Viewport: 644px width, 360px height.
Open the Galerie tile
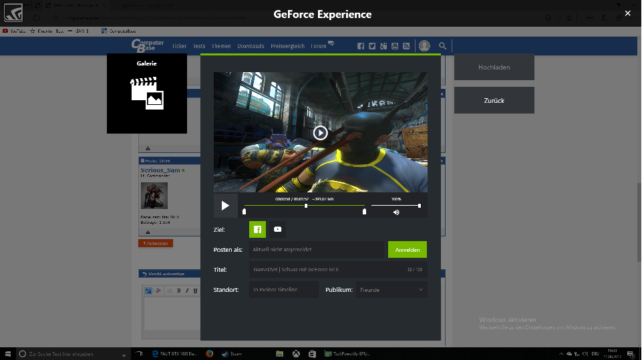[x=146, y=94]
